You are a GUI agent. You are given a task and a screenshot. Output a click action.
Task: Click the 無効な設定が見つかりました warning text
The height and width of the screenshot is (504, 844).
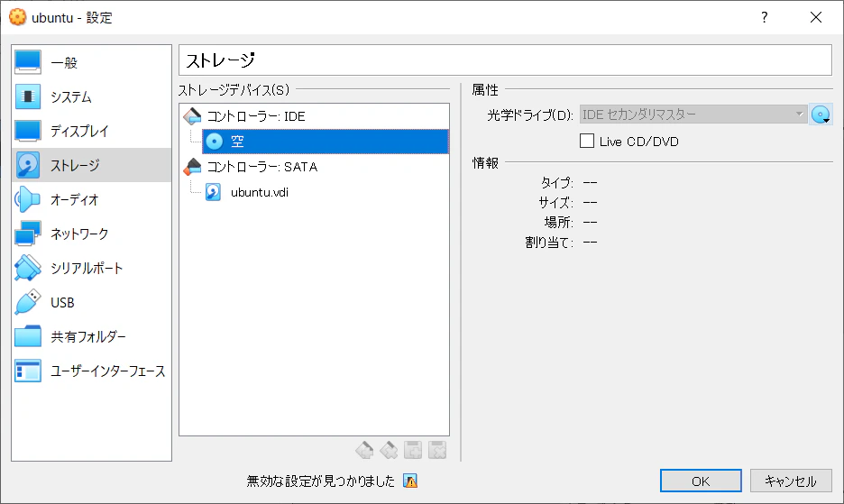click(x=321, y=481)
